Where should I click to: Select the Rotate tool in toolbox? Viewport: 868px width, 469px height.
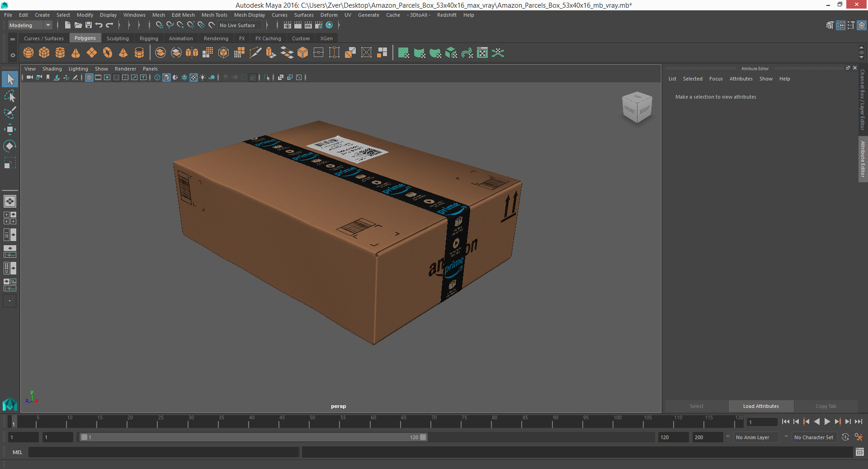(10, 146)
